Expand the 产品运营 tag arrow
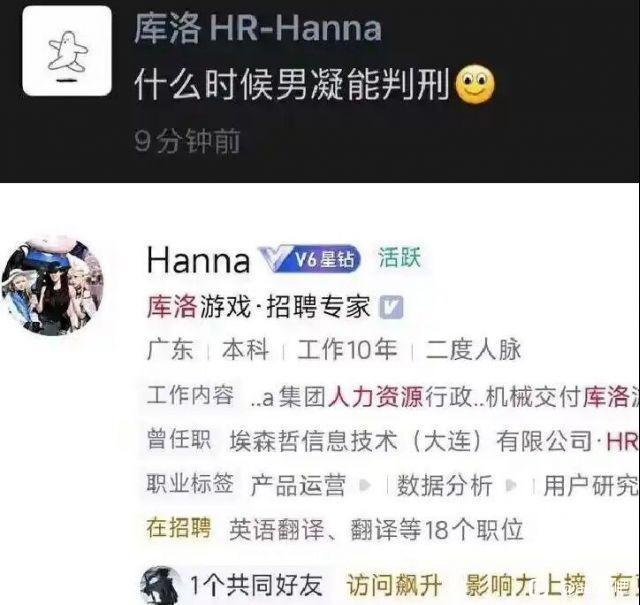Image resolution: width=640 pixels, height=605 pixels. 365,485
